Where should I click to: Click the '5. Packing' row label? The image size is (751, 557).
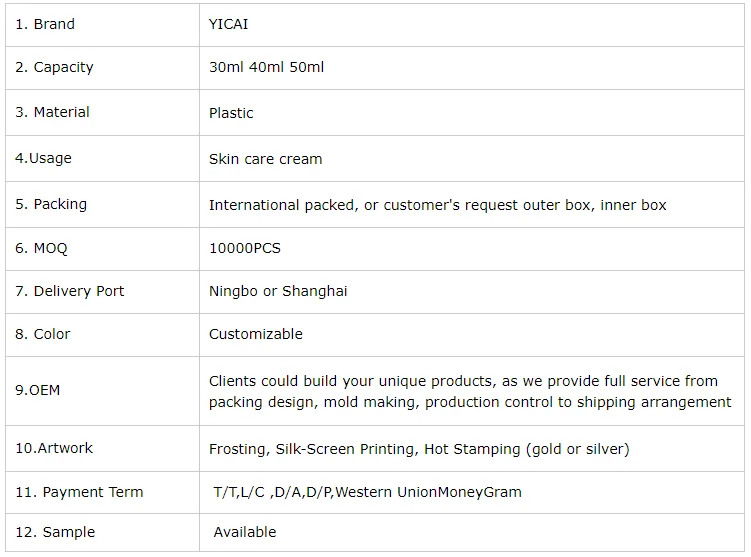pos(51,204)
